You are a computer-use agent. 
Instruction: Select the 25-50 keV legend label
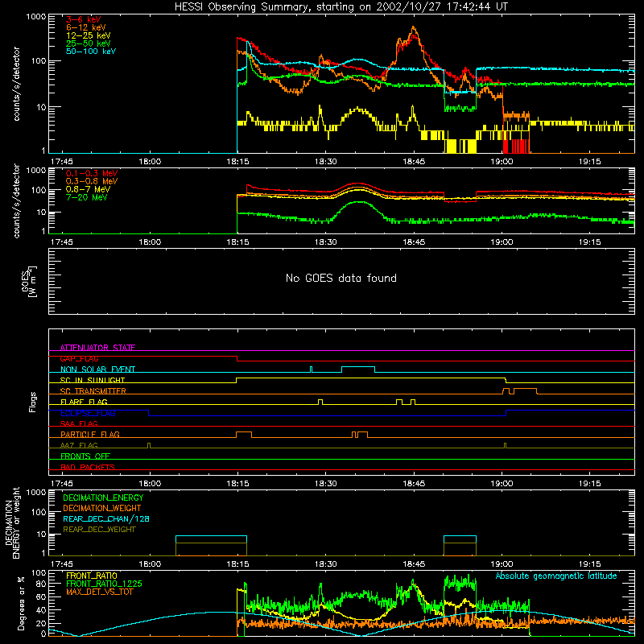89,43
